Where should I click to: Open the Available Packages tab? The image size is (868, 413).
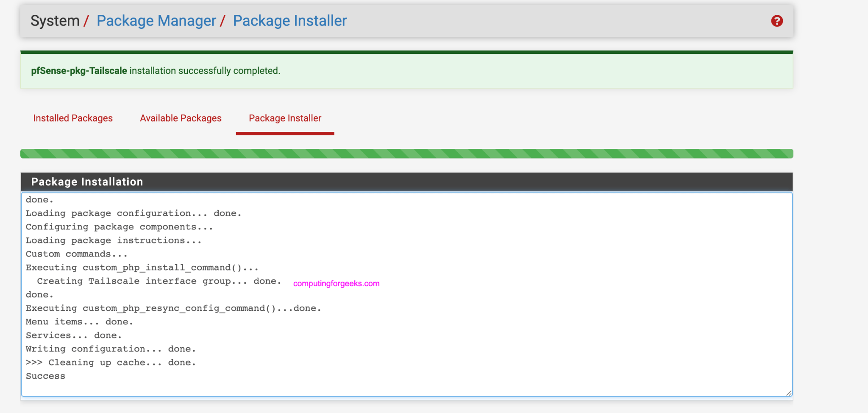(x=181, y=118)
